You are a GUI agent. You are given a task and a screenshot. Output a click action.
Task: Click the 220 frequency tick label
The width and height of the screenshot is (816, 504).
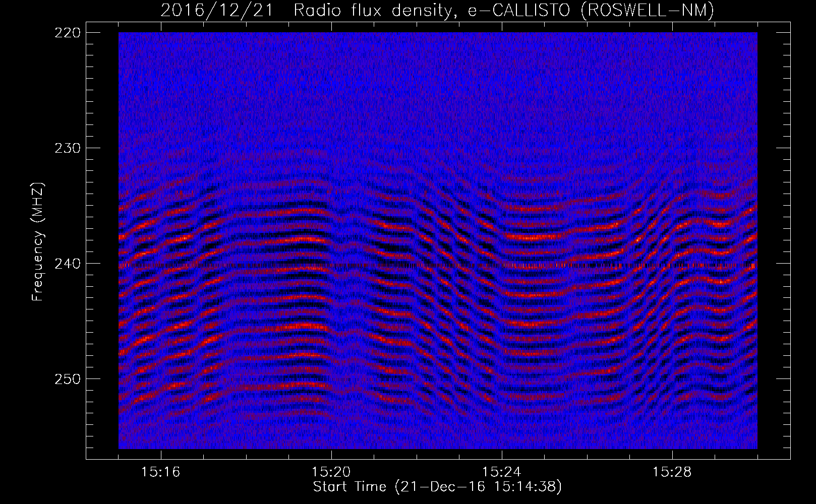[67, 32]
